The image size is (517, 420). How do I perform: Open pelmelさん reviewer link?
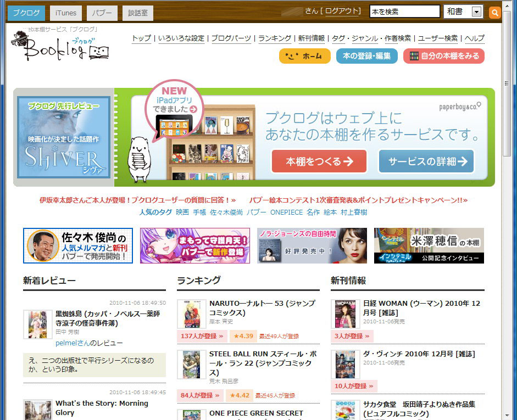tap(73, 343)
